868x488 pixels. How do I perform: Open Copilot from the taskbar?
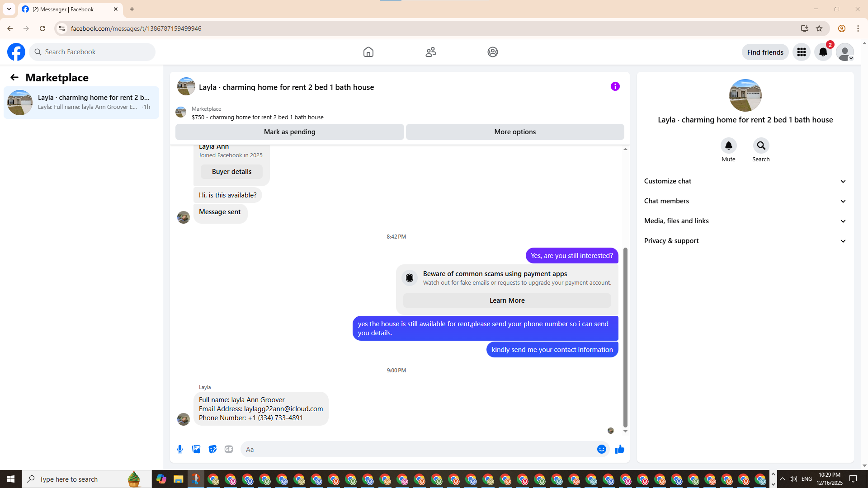[x=161, y=479]
